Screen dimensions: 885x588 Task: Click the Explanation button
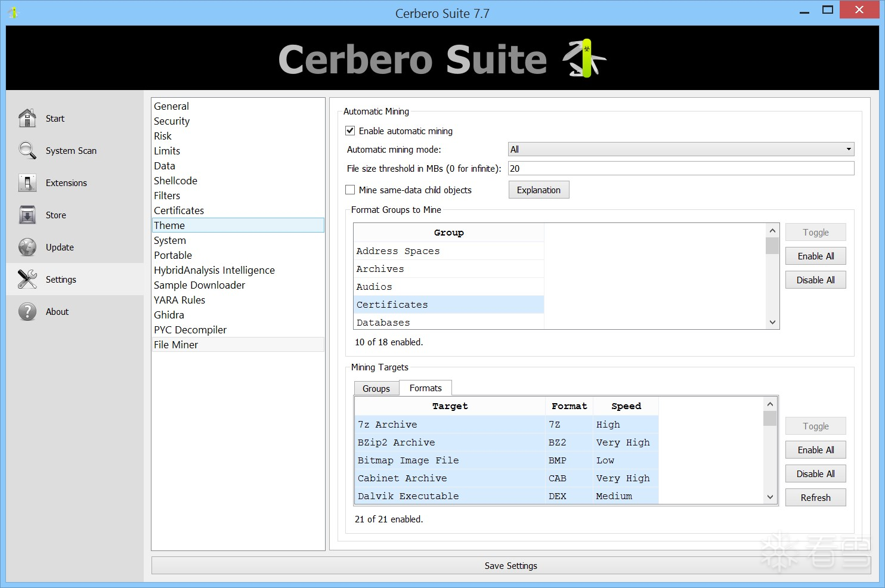(x=539, y=190)
